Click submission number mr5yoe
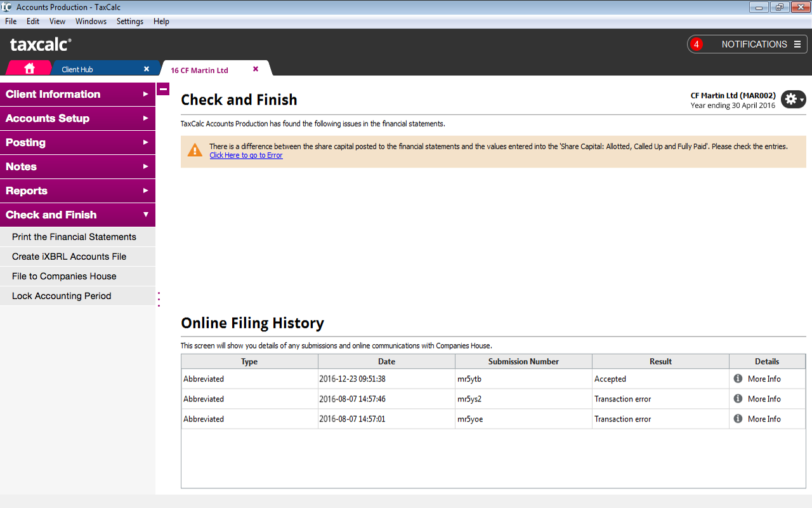This screenshot has width=812, height=508. [x=470, y=419]
